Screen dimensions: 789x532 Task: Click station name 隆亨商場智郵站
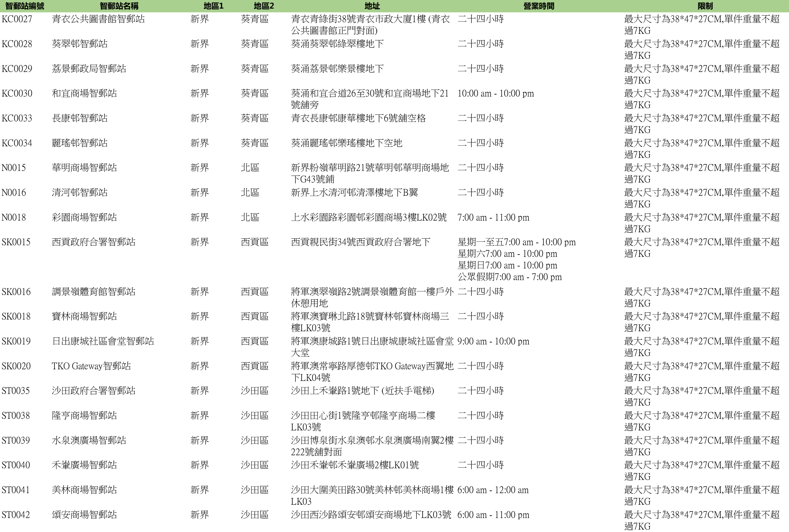click(x=85, y=415)
